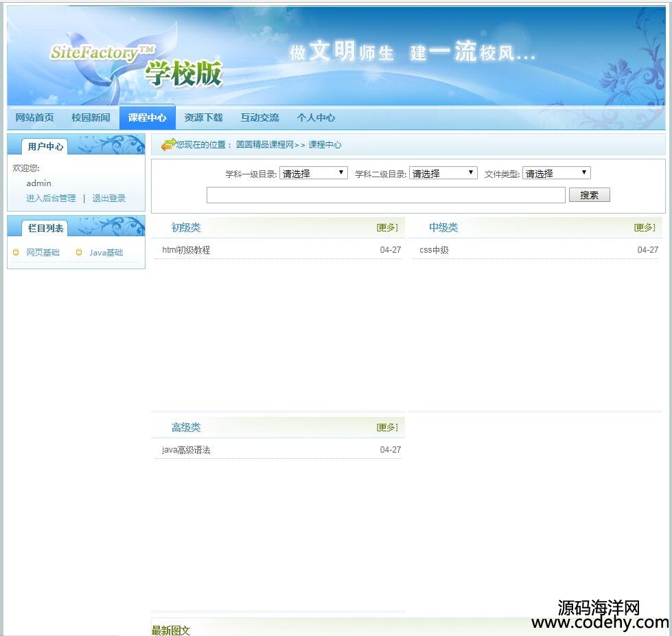Click the admin username text

pos(38,183)
